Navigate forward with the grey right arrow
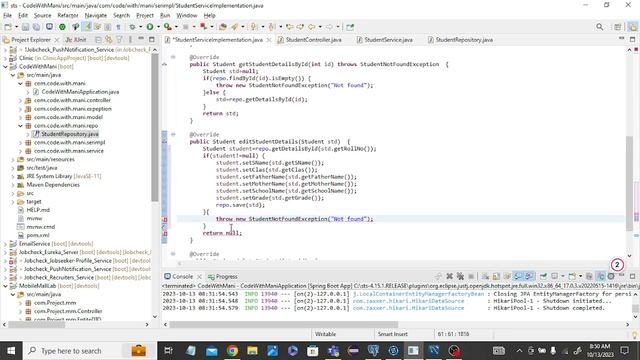 pos(329,27)
